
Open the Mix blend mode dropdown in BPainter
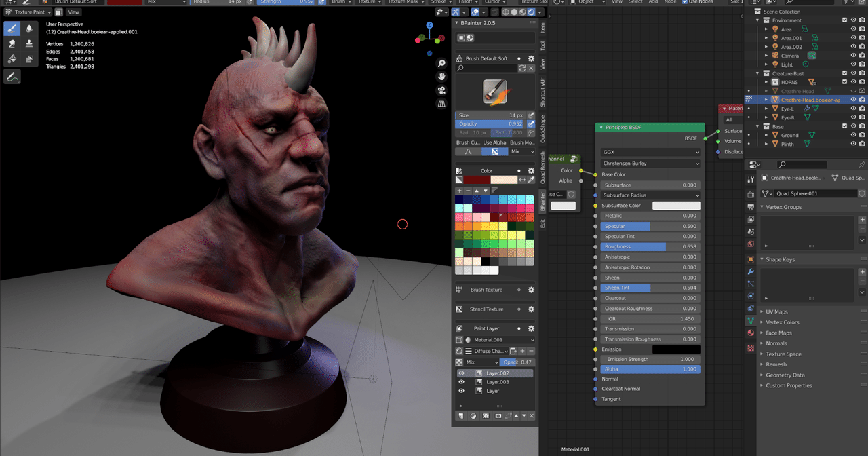click(x=481, y=362)
